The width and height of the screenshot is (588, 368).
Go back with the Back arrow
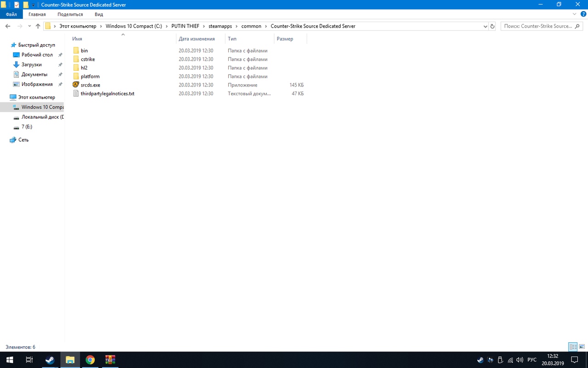point(8,26)
